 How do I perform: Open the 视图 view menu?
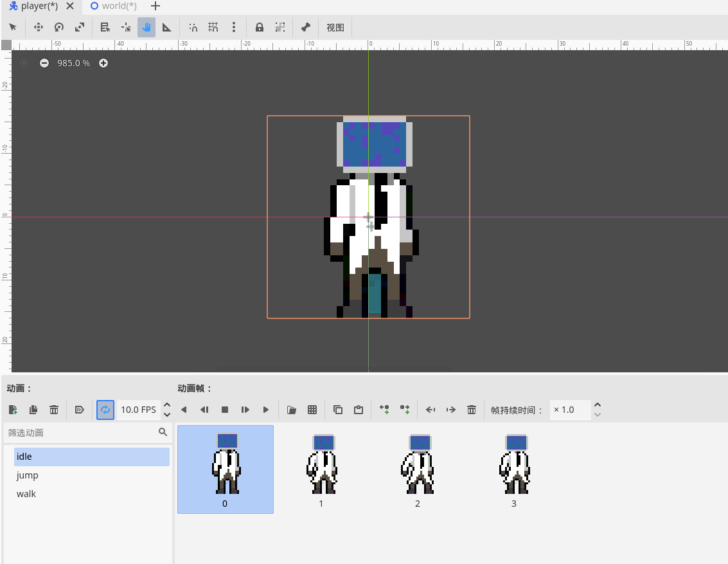click(x=335, y=28)
